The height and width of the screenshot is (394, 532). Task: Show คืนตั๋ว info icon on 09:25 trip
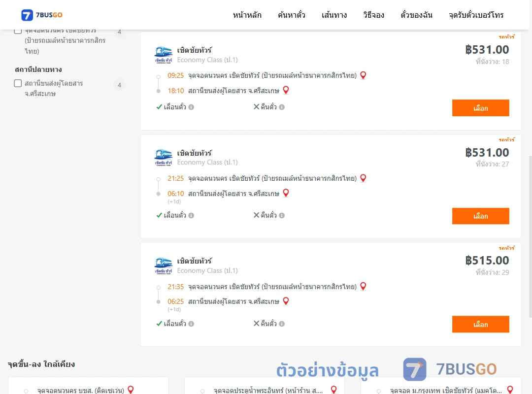pos(282,107)
